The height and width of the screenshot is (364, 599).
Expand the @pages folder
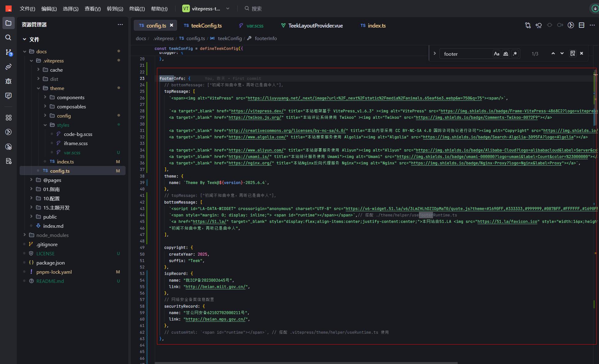tap(31, 180)
